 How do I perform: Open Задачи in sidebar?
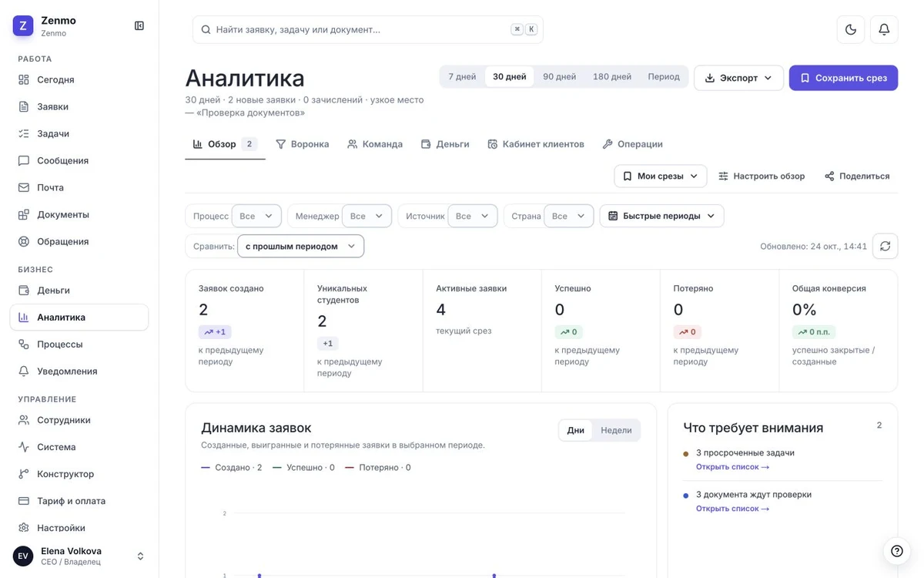79,133
